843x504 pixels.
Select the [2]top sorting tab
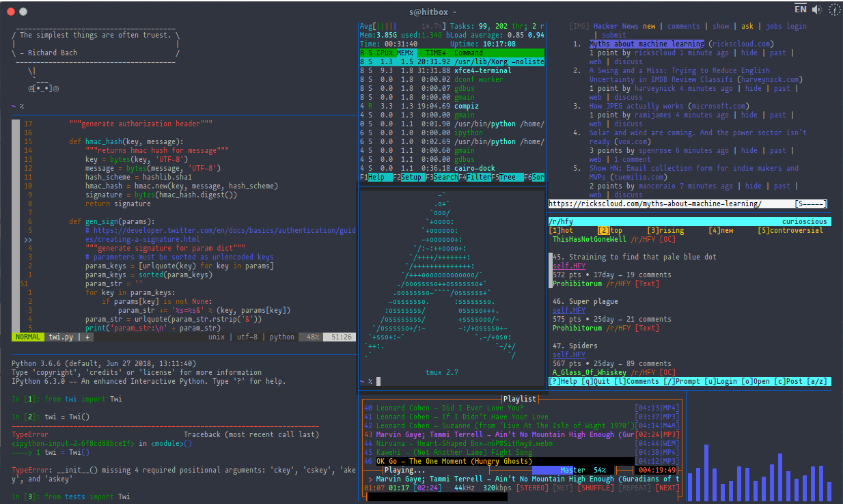[610, 231]
